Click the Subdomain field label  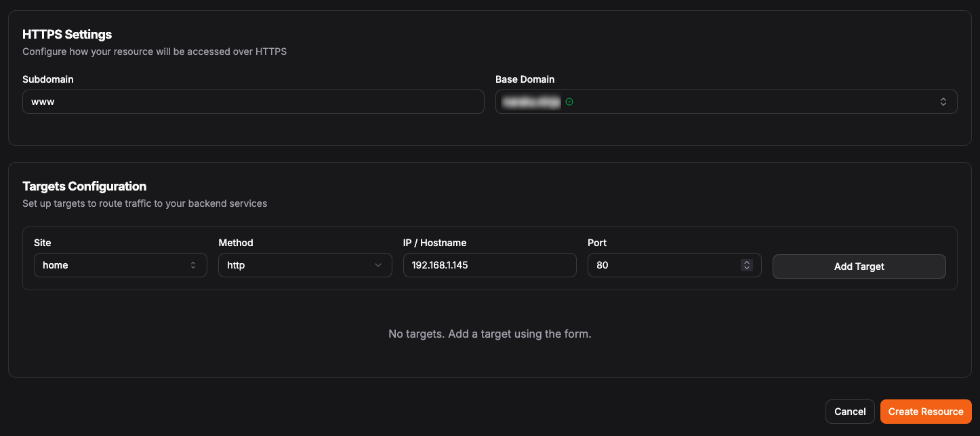point(48,79)
